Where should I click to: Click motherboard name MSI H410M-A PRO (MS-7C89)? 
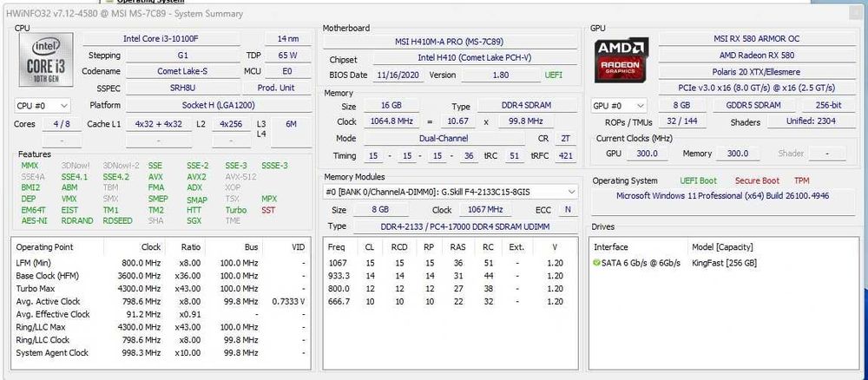click(449, 42)
